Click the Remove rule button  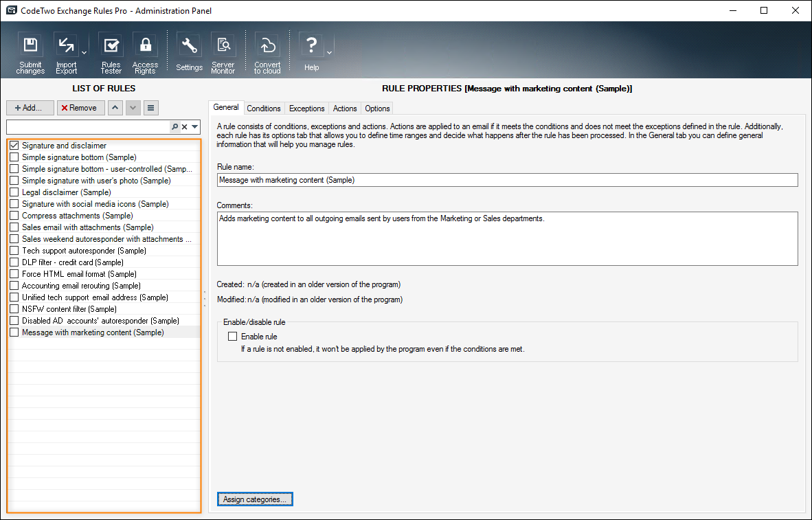click(81, 108)
